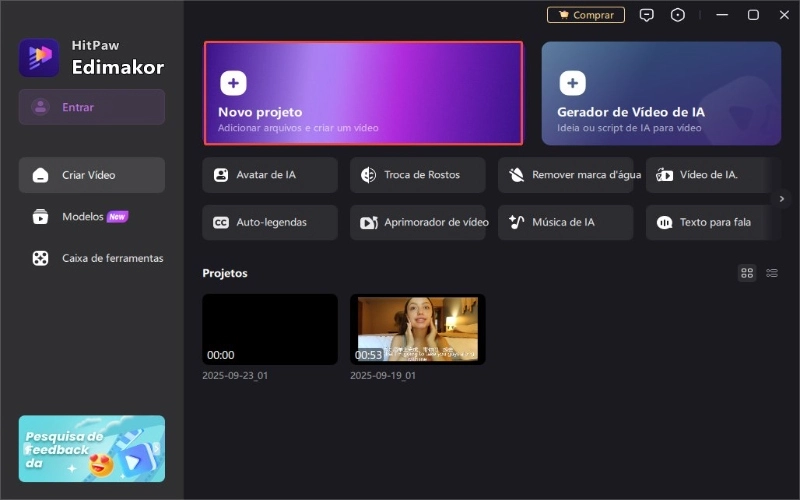This screenshot has width=800, height=500.
Task: Open Remover marca d'água tool
Action: click(x=565, y=175)
